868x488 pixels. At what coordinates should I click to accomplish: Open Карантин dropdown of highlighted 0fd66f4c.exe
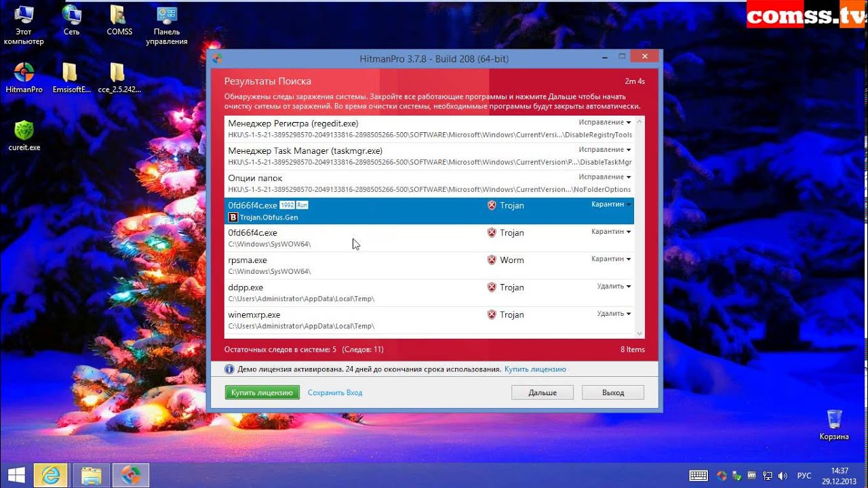click(x=611, y=204)
